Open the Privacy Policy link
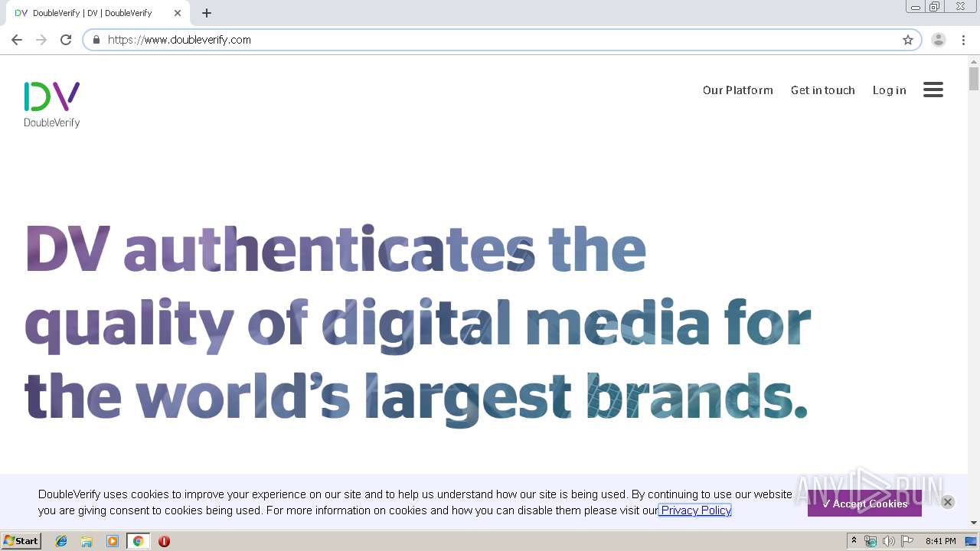This screenshot has width=980, height=551. (x=696, y=510)
